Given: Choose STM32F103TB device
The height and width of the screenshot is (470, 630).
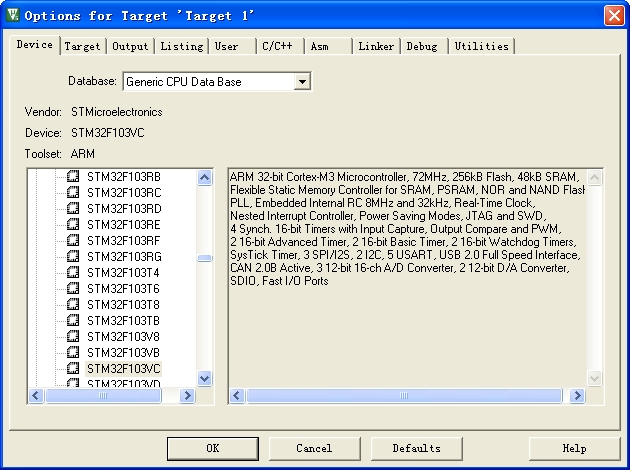Looking at the screenshot, I should [123, 321].
